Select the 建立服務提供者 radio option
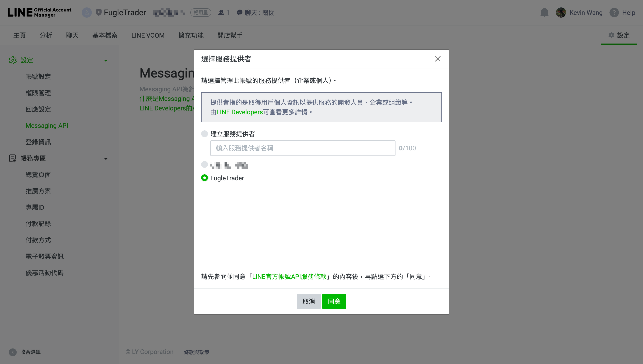The image size is (643, 364). 205,134
